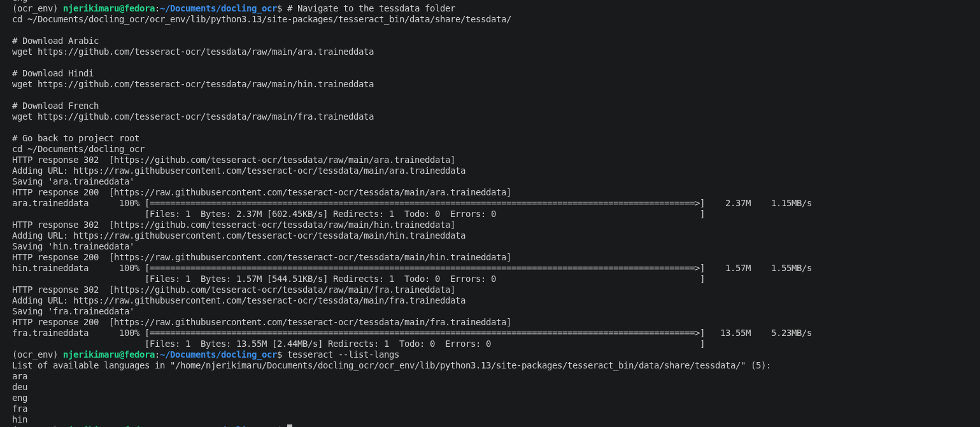Click the hin.traineddata download progress bar

[x=425, y=268]
